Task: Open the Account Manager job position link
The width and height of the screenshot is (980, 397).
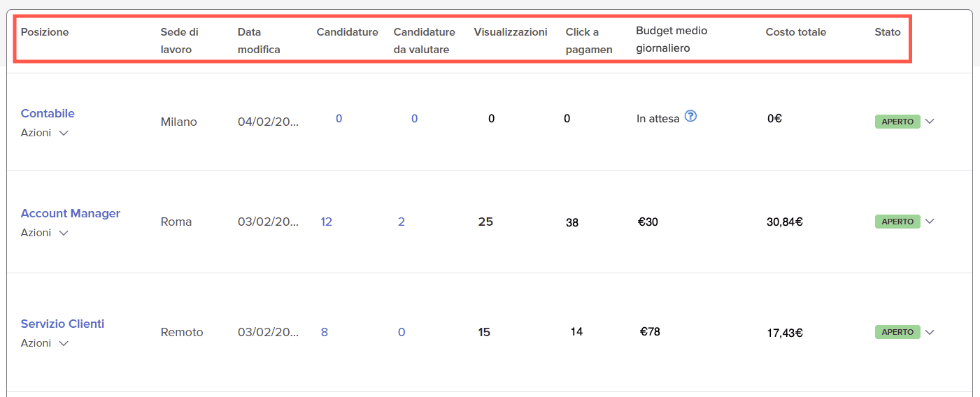Action: (71, 213)
